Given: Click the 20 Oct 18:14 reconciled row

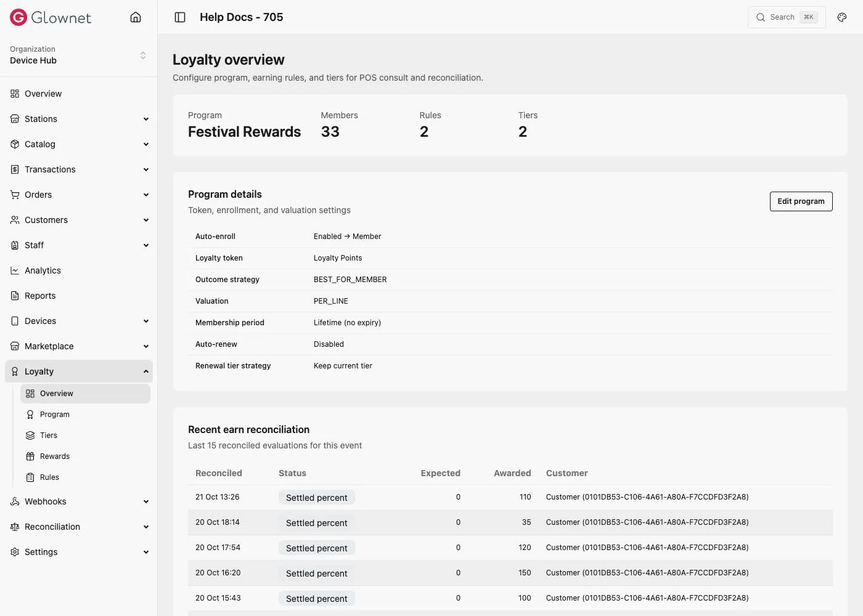Looking at the screenshot, I should 510,522.
